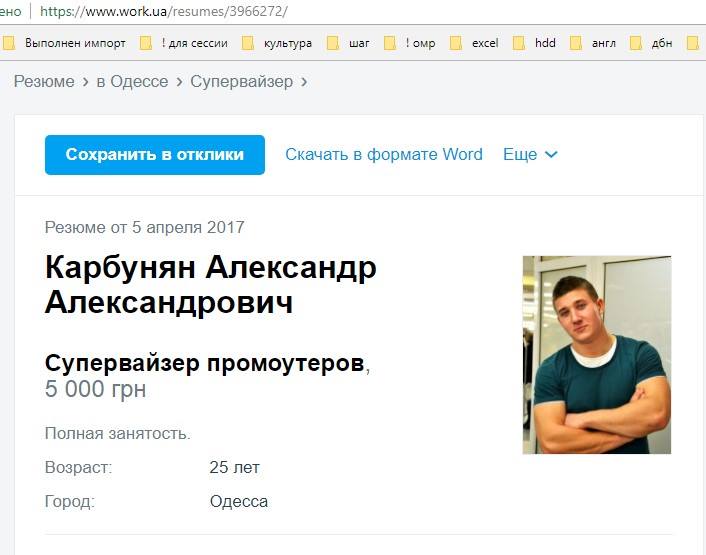The image size is (706, 555).
Task: Click the age value "25 лет"
Action: click(235, 467)
